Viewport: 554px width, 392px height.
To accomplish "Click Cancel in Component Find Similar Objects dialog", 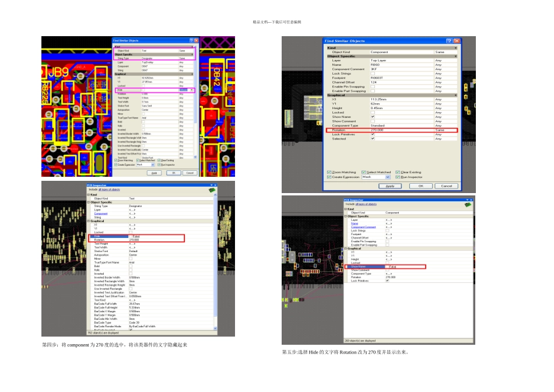I will pyautogui.click(x=446, y=186).
